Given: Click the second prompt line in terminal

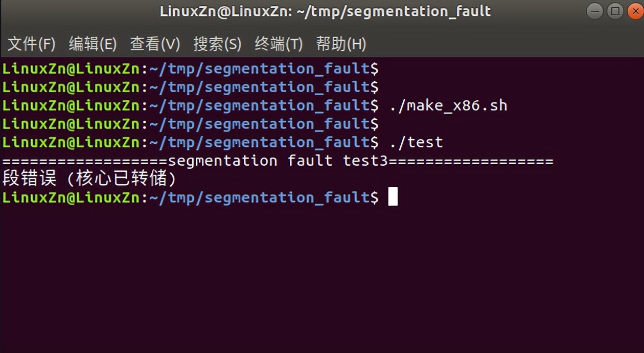Looking at the screenshot, I should click(x=190, y=87).
